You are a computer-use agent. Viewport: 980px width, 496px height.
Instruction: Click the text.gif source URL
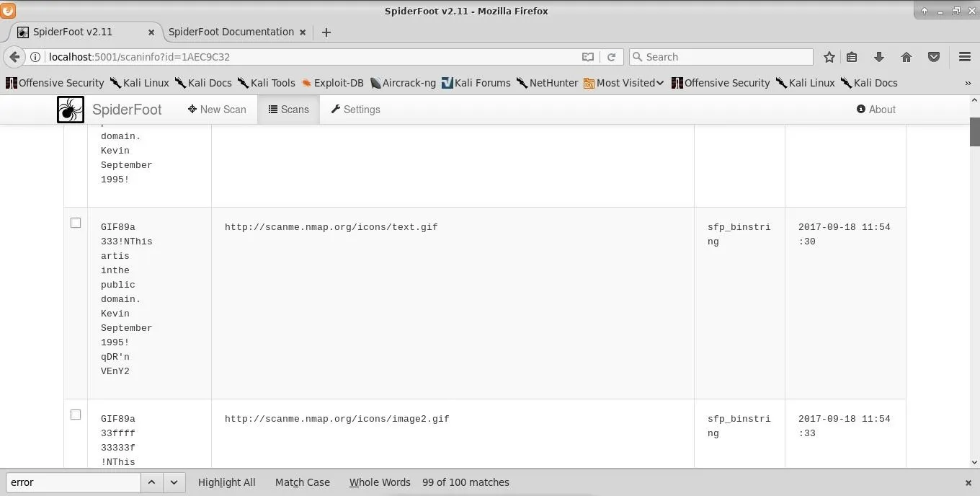(x=331, y=227)
